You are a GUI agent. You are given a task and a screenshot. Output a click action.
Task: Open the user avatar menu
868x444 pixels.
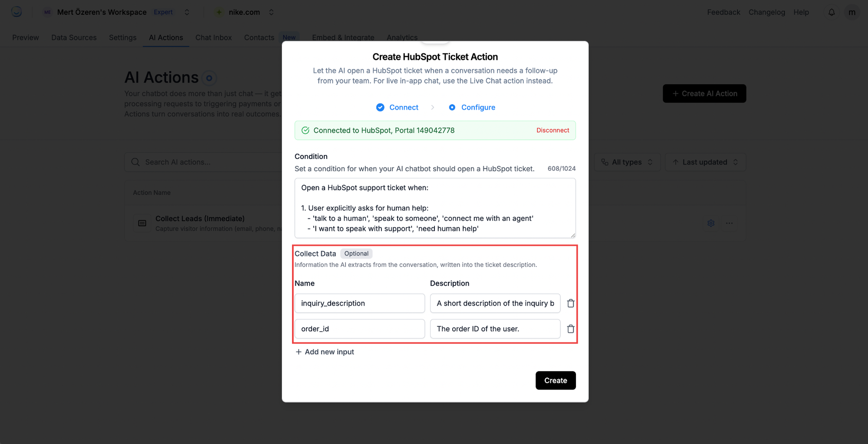point(852,12)
